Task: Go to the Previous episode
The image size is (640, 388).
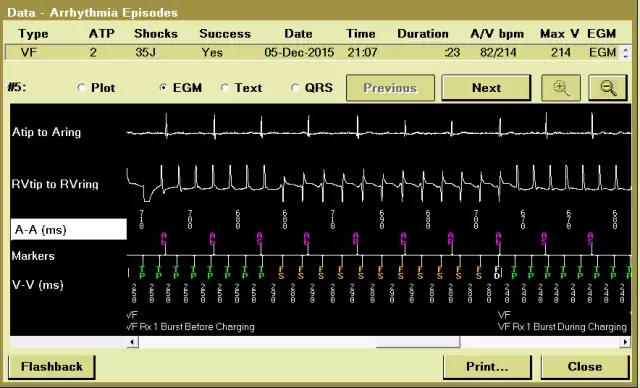Action: 390,88
